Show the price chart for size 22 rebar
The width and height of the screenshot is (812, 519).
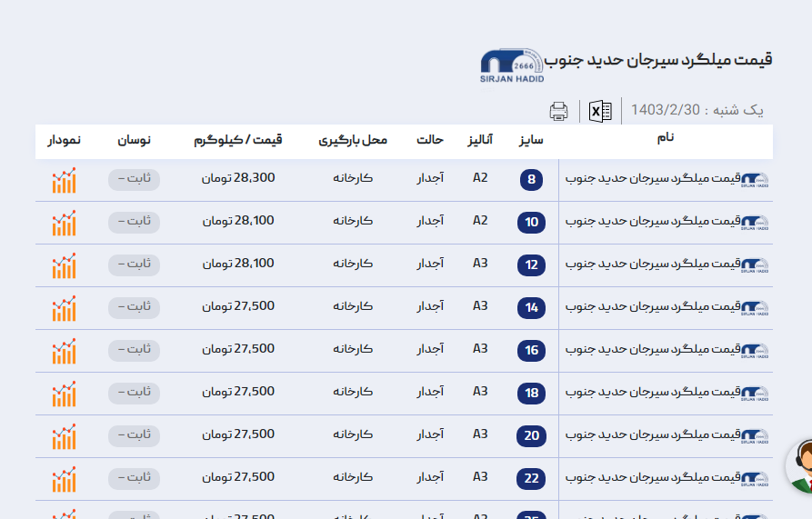point(64,479)
